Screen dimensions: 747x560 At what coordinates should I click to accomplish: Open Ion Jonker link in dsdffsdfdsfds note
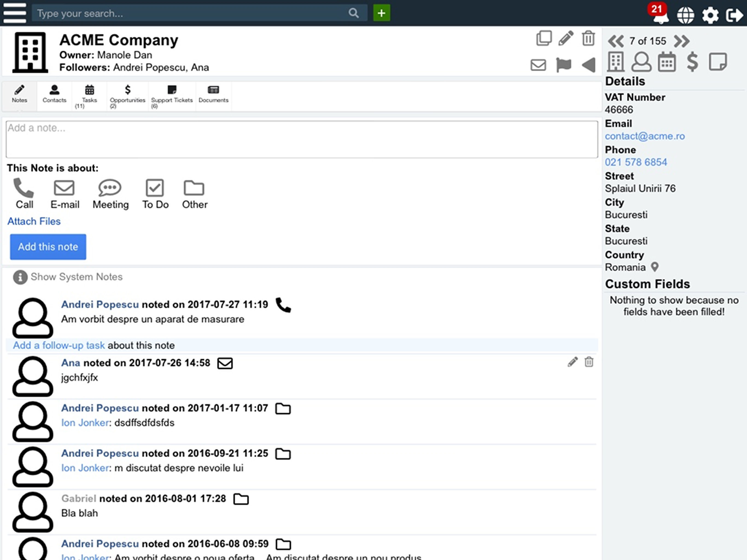(x=85, y=422)
